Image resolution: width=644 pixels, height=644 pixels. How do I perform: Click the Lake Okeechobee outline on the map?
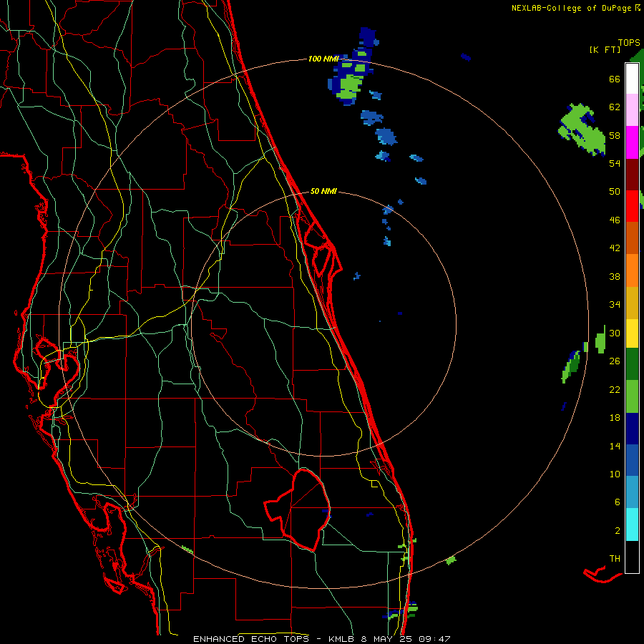[298, 509]
